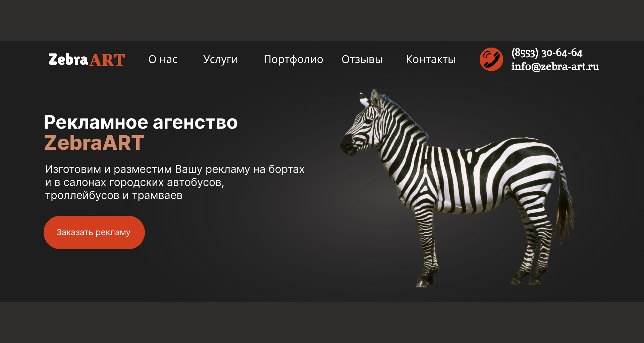Select Отзывы in the navigation
Viewport: 644px width, 343px height.
click(x=362, y=59)
